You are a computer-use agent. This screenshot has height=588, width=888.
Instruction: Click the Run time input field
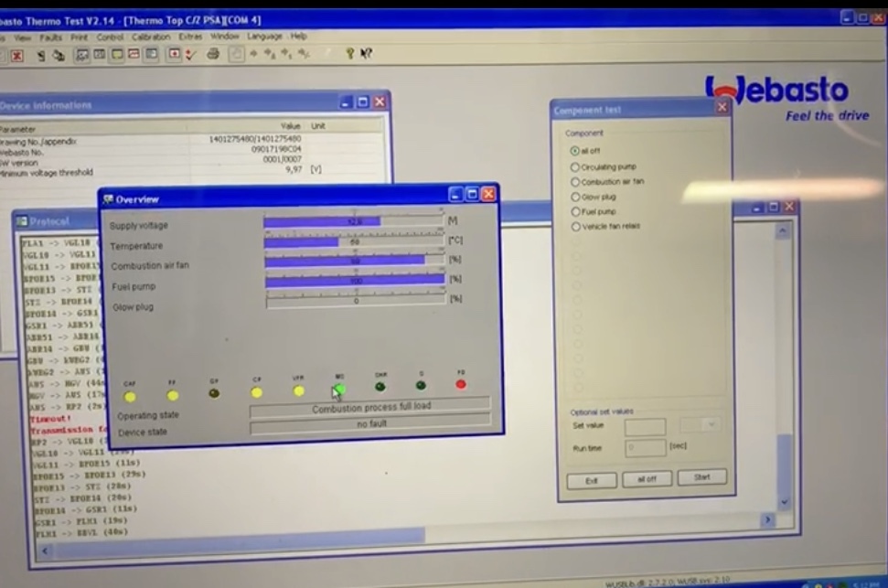click(646, 448)
